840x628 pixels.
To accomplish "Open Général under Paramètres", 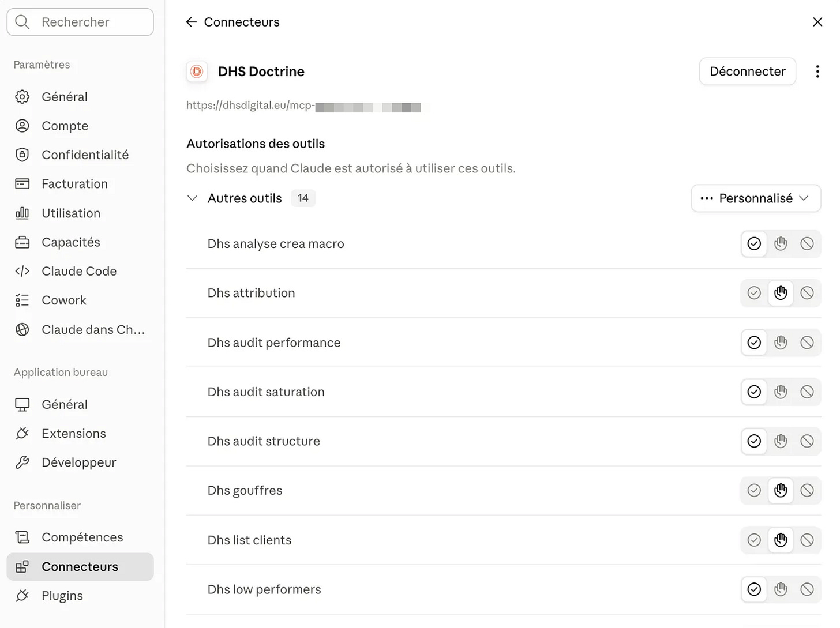I will [x=80, y=97].
